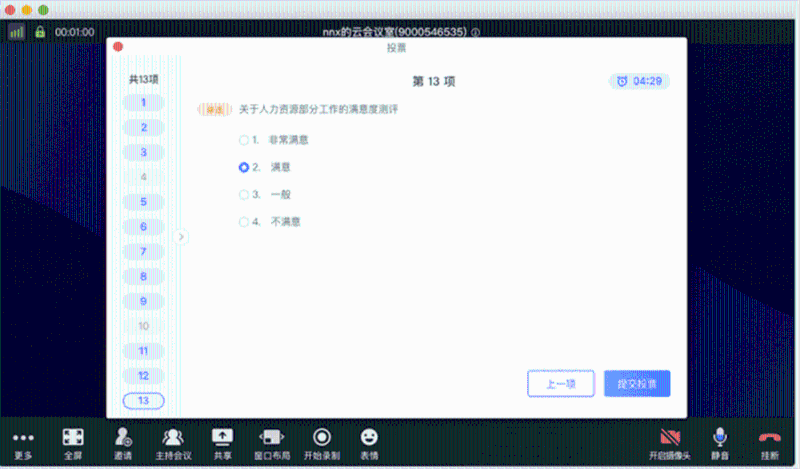Start screen sharing with the Share icon
800x469 pixels.
[222, 444]
